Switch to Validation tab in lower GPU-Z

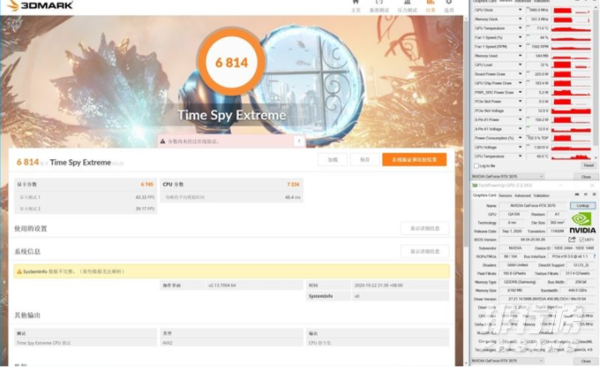pos(541,195)
